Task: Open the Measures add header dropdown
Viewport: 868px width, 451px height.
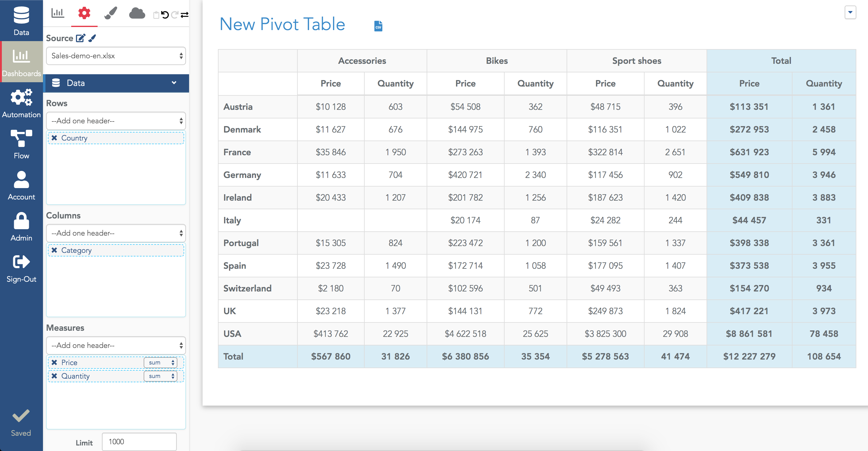Action: 116,345
